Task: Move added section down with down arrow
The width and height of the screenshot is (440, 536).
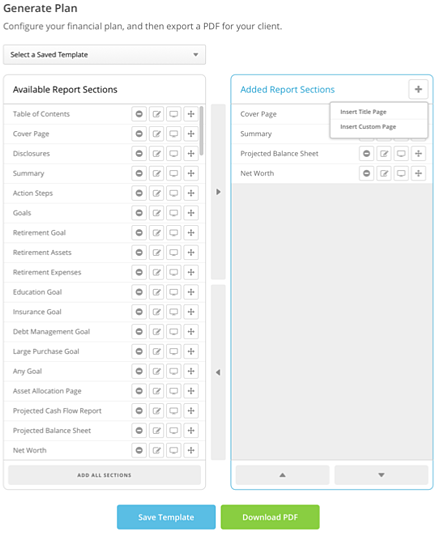Action: 381,475
